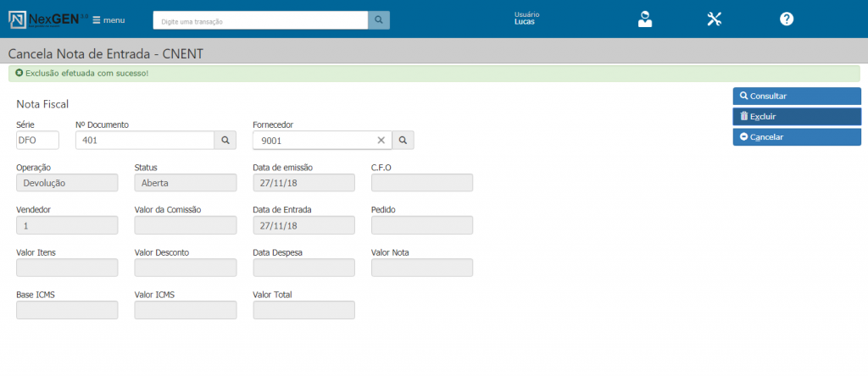This screenshot has height=376, width=868.
Task: Click the success message icon
Action: pos(19,74)
